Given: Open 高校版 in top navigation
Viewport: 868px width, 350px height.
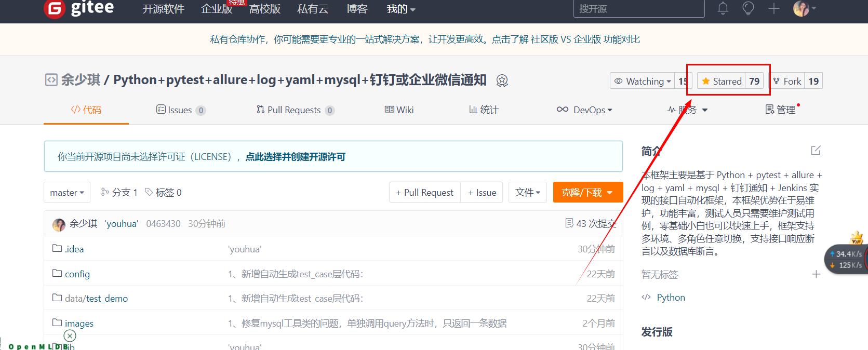Looking at the screenshot, I should pos(264,9).
